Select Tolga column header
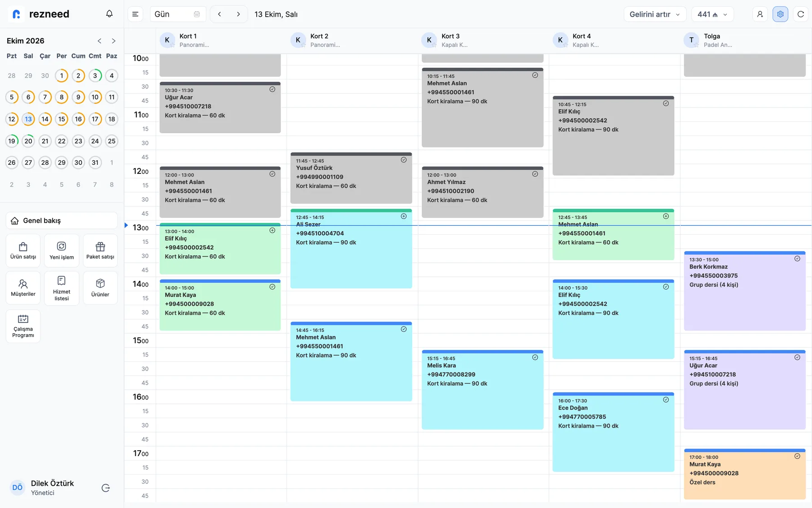Viewport: 812px width, 508px height. click(x=745, y=40)
